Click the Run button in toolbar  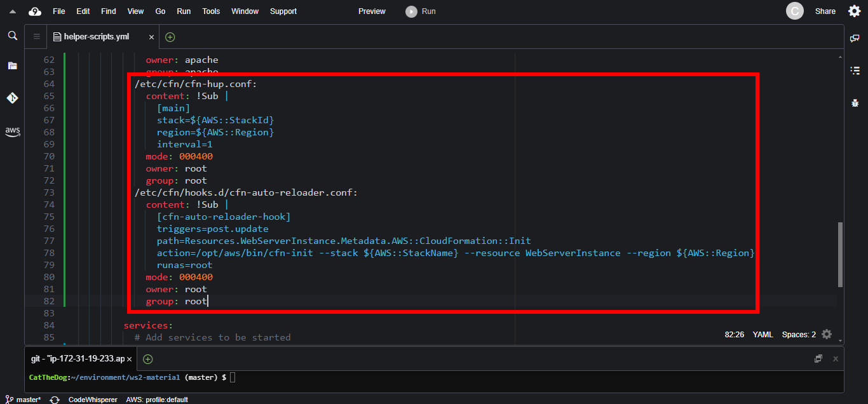tap(421, 11)
